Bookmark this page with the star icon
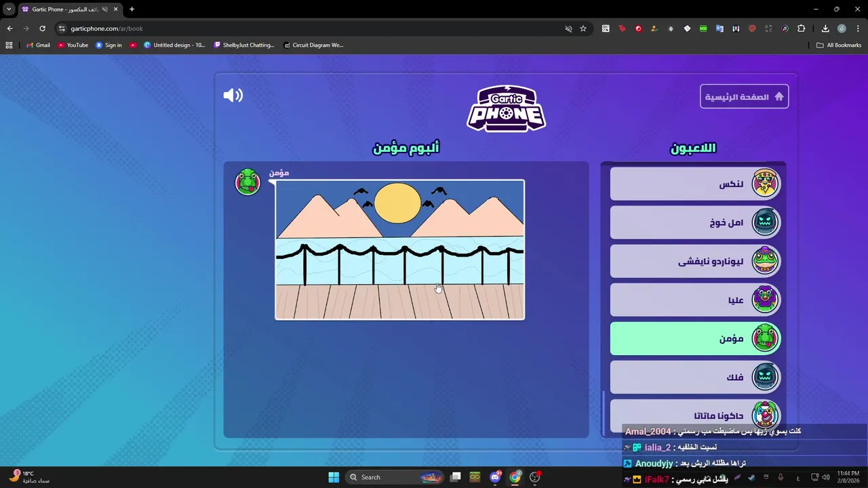 click(583, 28)
